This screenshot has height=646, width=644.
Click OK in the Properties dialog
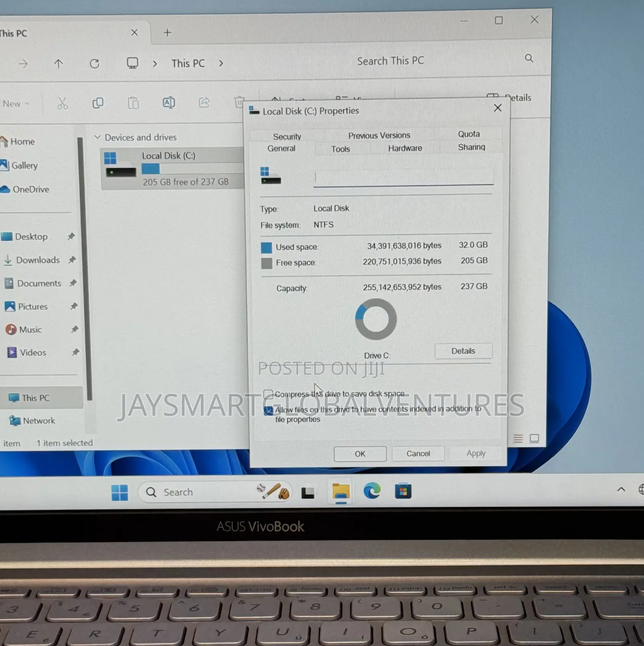[x=360, y=454]
